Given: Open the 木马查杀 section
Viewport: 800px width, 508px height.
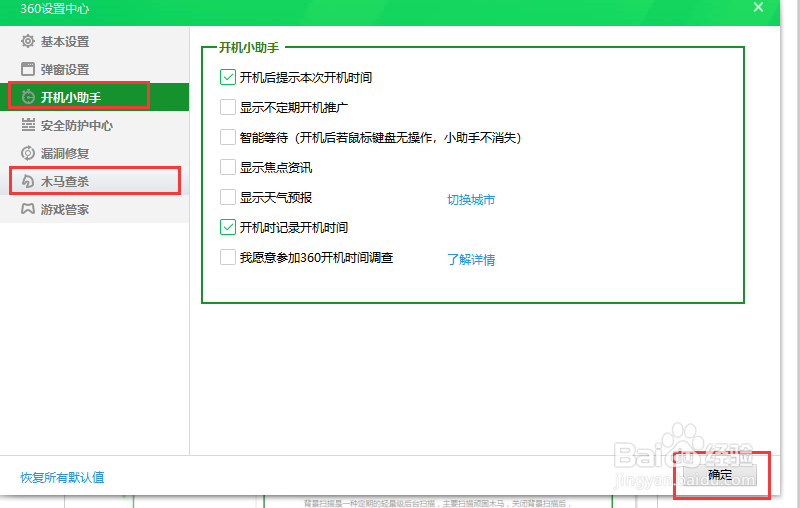Looking at the screenshot, I should coord(94,181).
